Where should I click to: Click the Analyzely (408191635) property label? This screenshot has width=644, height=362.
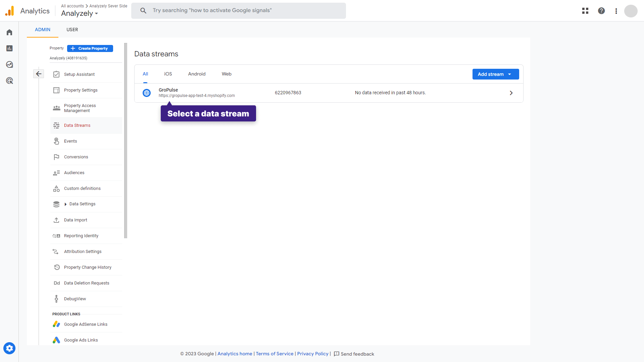[x=68, y=58]
